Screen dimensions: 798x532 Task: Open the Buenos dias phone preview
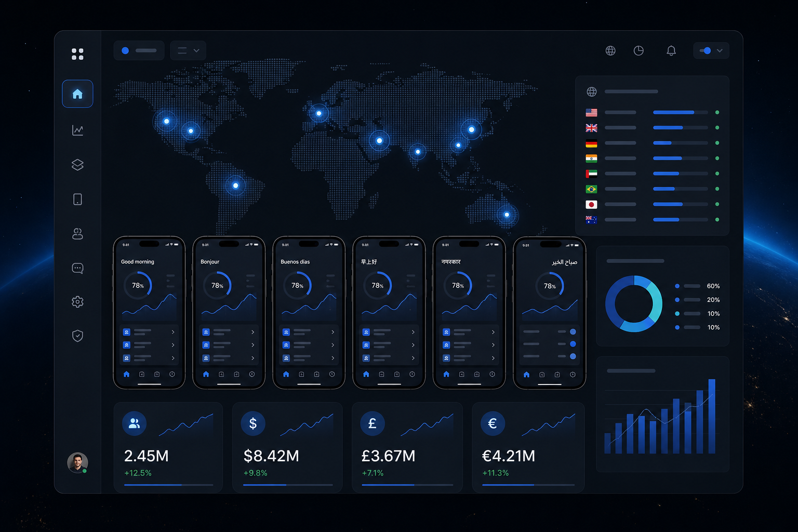click(309, 313)
